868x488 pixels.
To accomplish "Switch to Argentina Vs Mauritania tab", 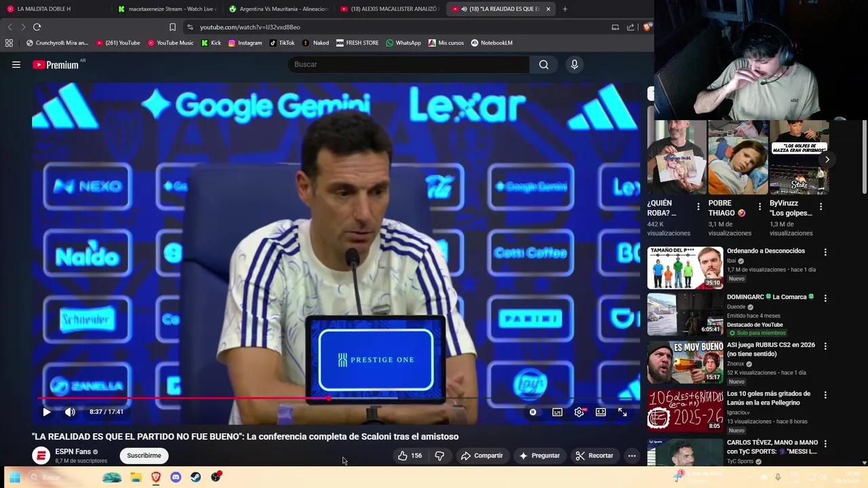I will click(x=278, y=9).
